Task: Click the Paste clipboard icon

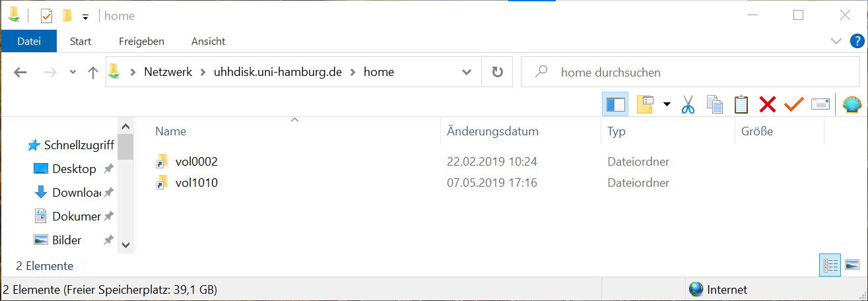Action: [741, 104]
